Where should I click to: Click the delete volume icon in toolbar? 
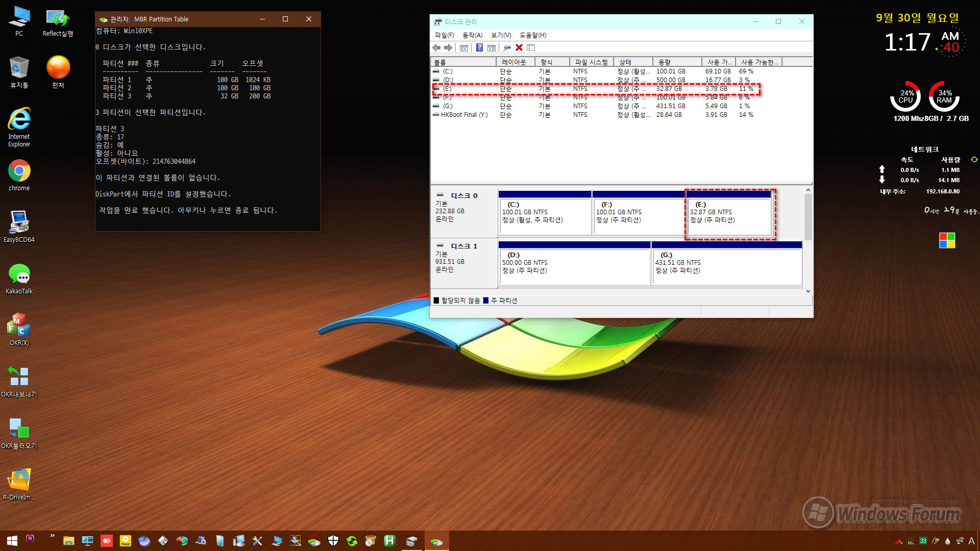point(519,48)
